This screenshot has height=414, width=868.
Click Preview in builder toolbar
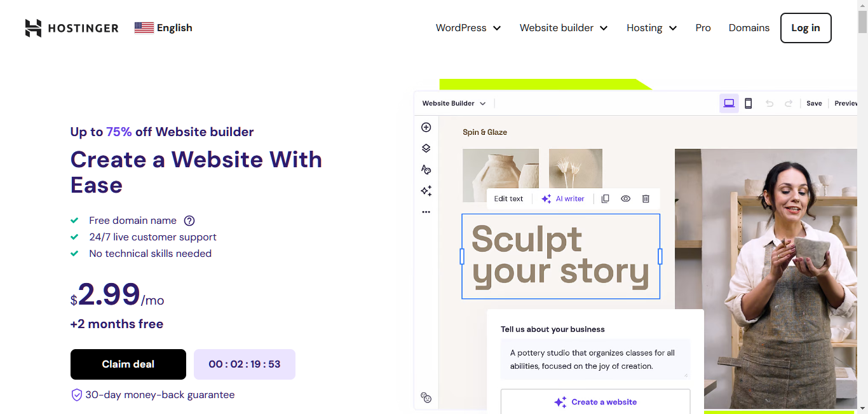click(x=846, y=104)
